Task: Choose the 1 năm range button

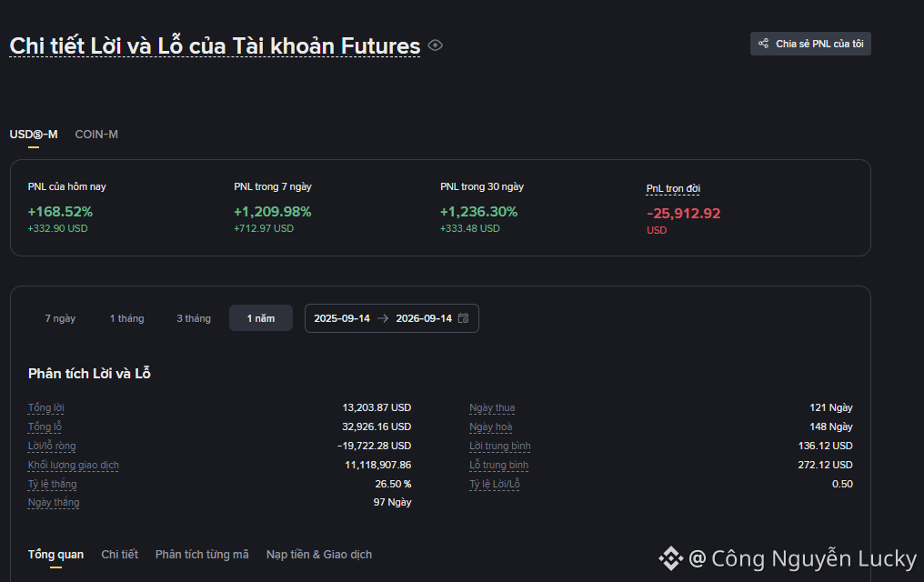Action: [x=261, y=318]
